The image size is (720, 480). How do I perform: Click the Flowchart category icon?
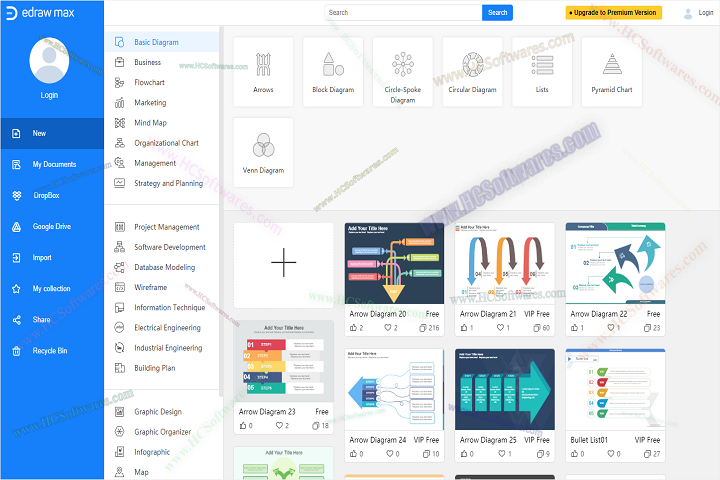click(119, 82)
